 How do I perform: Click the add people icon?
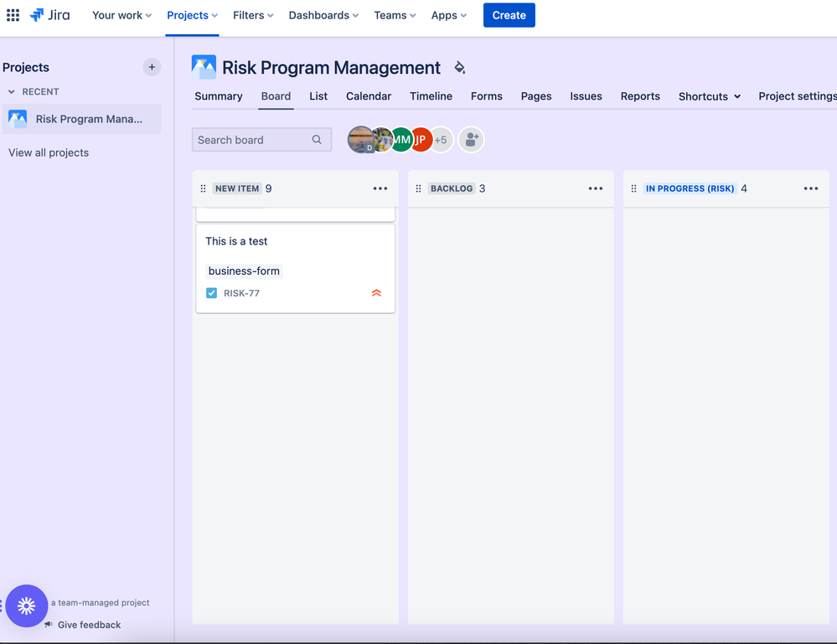472,140
